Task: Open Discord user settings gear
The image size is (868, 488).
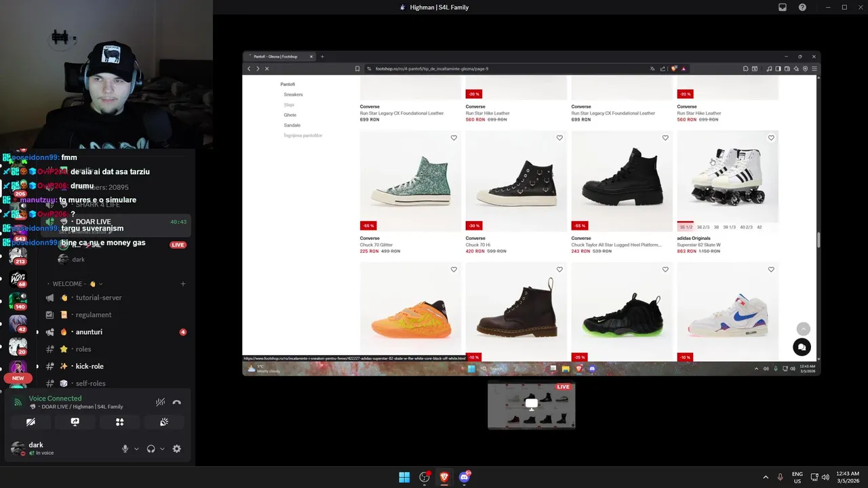Action: tap(177, 449)
